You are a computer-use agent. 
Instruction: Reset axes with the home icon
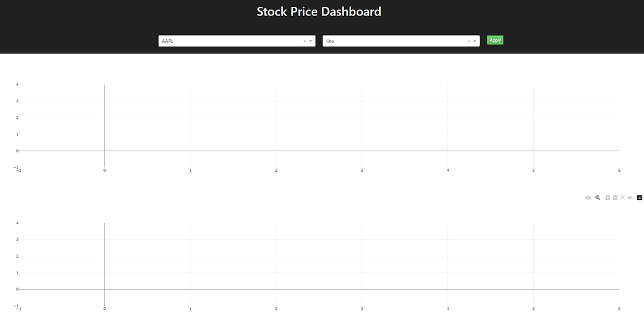tap(630, 197)
